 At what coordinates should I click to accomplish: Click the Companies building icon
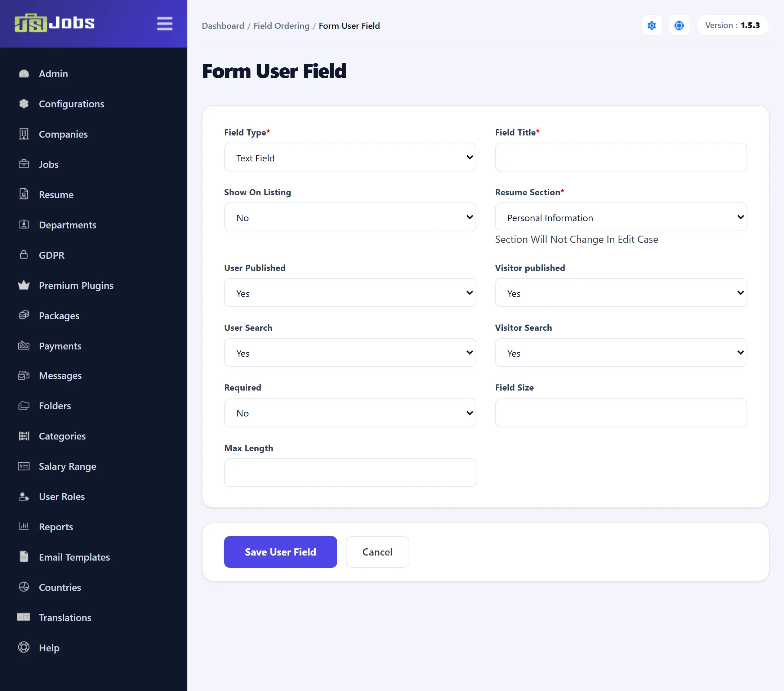click(x=24, y=134)
